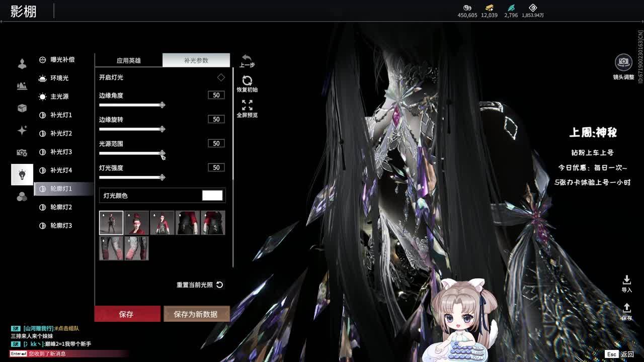The image size is (644, 362).
Task: Select 补光灯1 fill light entry
Action: click(61, 115)
